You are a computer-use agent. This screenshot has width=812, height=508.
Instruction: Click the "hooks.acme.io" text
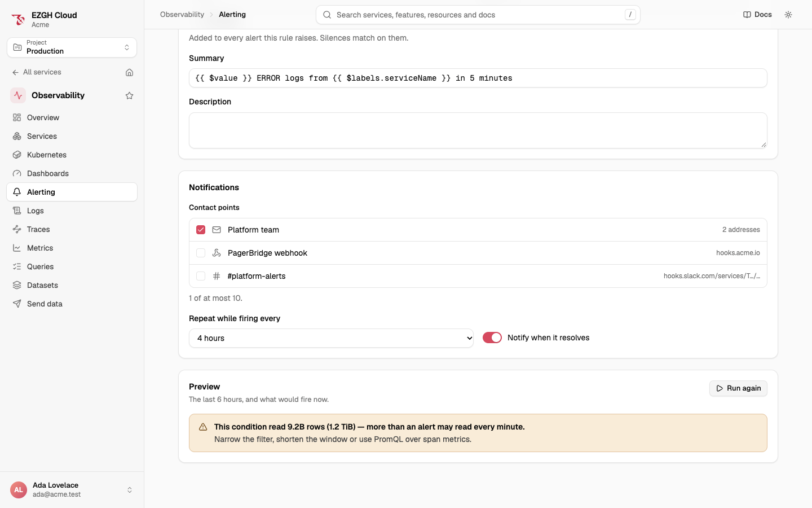[x=738, y=253]
